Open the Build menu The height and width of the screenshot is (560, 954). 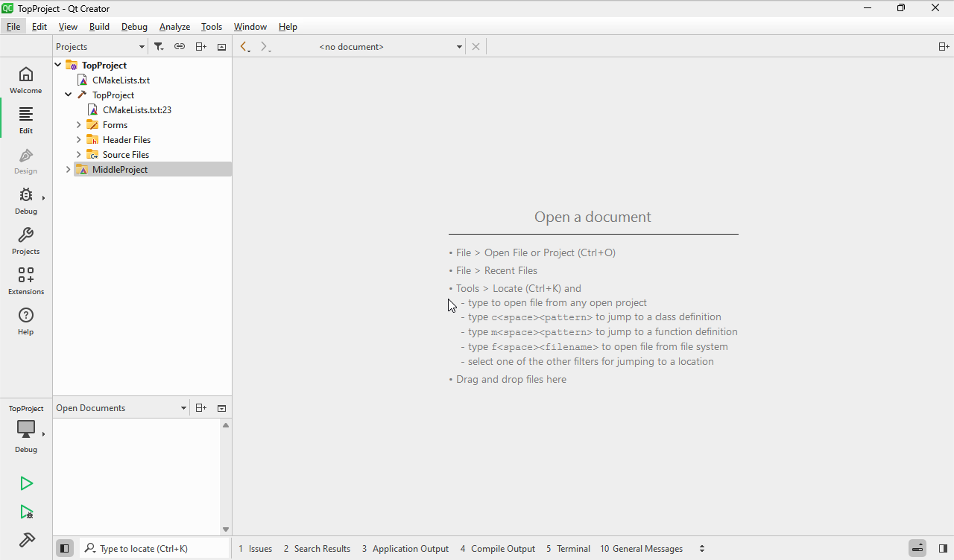tap(99, 27)
